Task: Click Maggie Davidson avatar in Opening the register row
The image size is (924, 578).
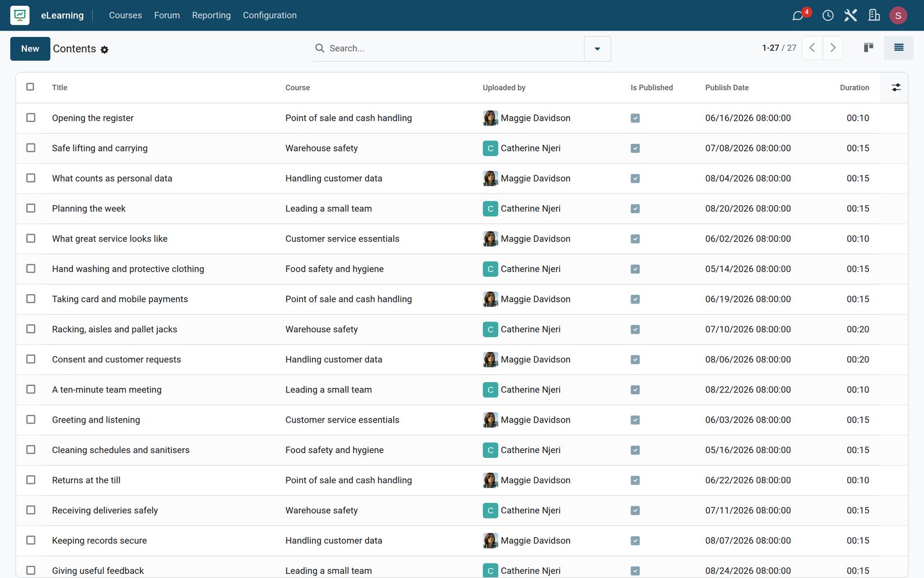Action: [490, 118]
